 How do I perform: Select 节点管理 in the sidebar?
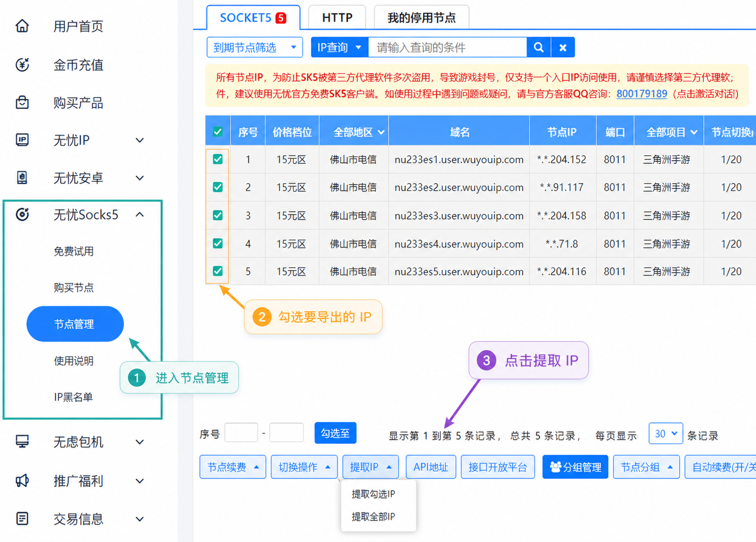75,324
